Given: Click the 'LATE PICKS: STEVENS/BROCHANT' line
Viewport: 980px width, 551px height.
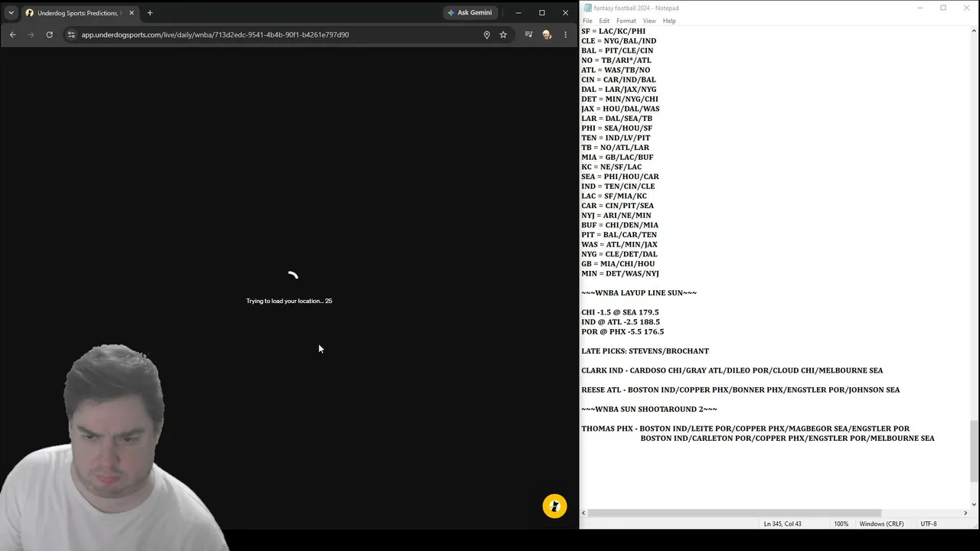Looking at the screenshot, I should click(645, 351).
